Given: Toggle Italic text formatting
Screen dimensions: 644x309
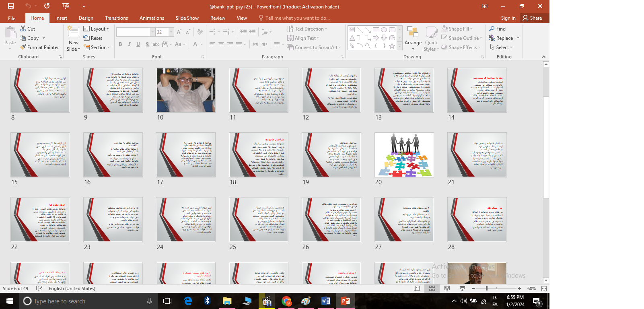Looking at the screenshot, I should [x=129, y=44].
